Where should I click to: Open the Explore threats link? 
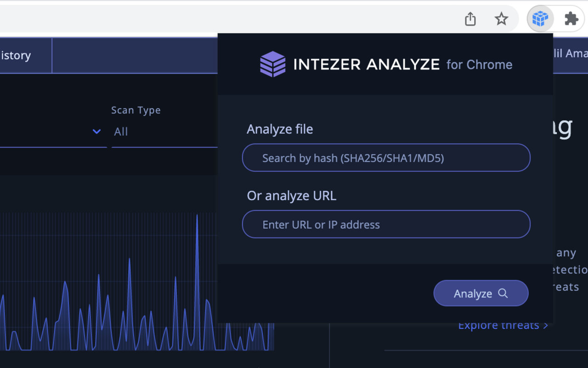point(503,325)
